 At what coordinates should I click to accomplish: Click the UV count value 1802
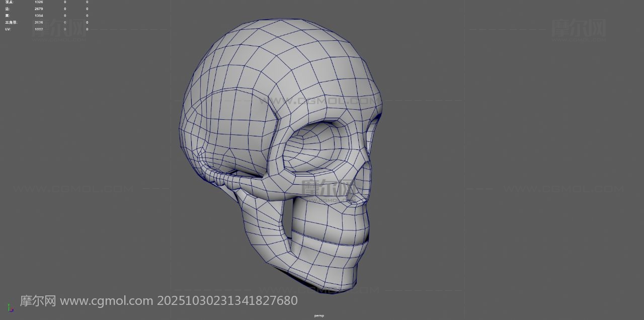tap(39, 29)
